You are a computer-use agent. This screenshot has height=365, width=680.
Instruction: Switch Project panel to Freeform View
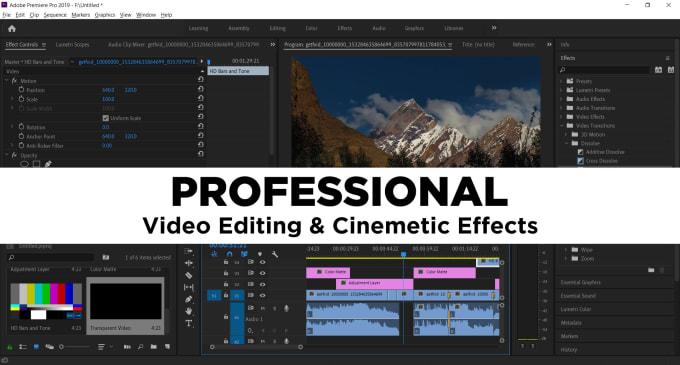point(49,347)
